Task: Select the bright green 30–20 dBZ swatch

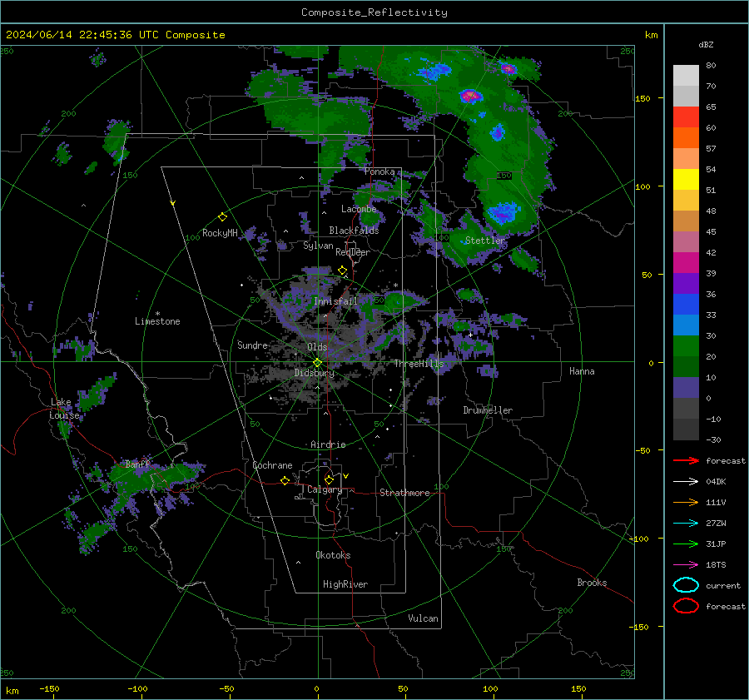Action: click(x=686, y=346)
